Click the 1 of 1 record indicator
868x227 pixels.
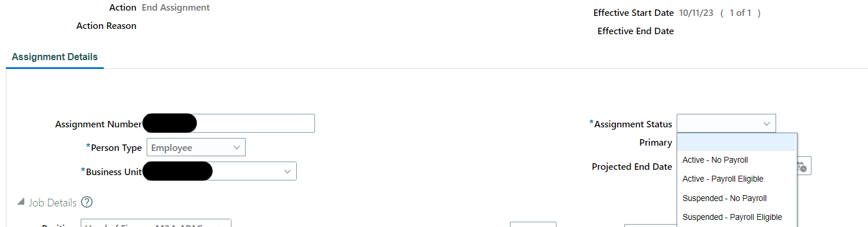[x=740, y=12]
